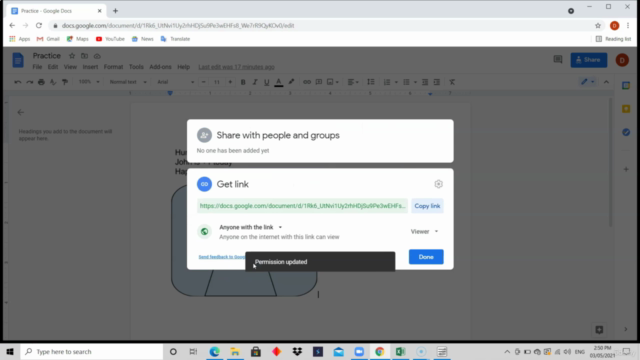Click the line spacing icon
Viewport: 640px width, 360px height.
[371, 82]
